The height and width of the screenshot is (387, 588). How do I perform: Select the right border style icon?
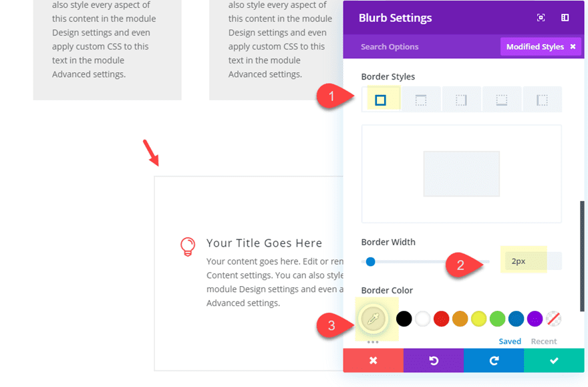coord(461,100)
